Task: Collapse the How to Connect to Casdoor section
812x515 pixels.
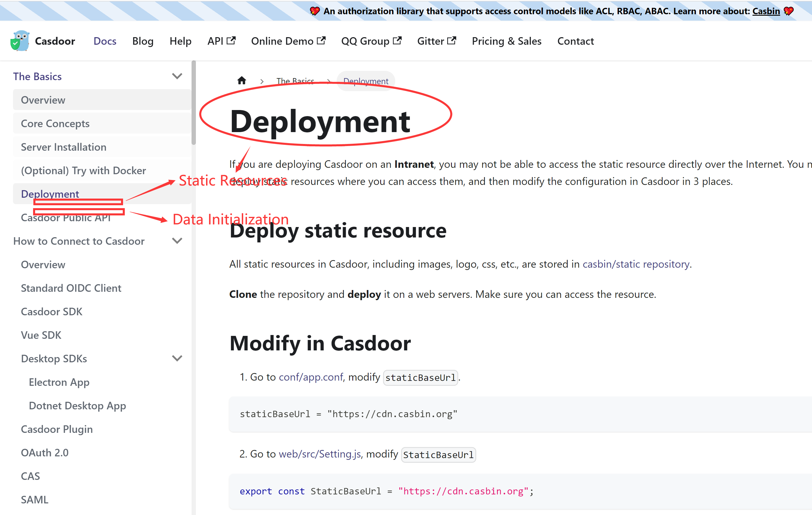Action: tap(177, 240)
